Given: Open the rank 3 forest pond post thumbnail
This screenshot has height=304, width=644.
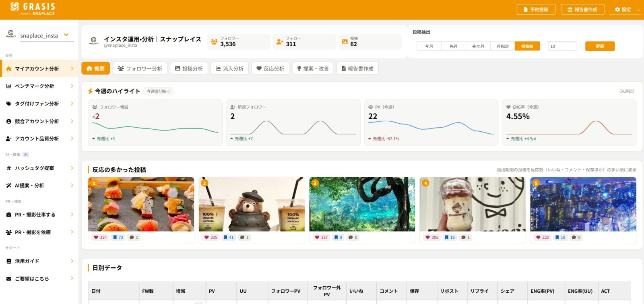Looking at the screenshot, I should [362, 204].
